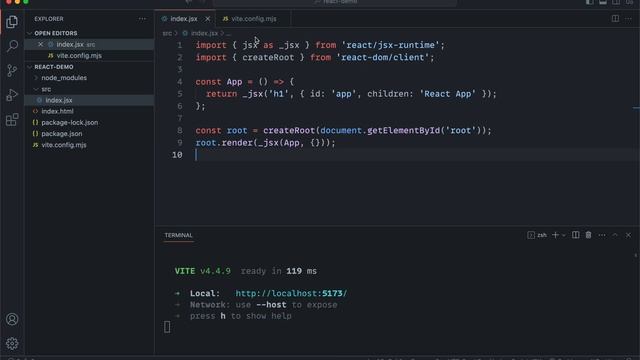Open package-lock.json in the file tree
The image size is (640, 360).
click(69, 122)
